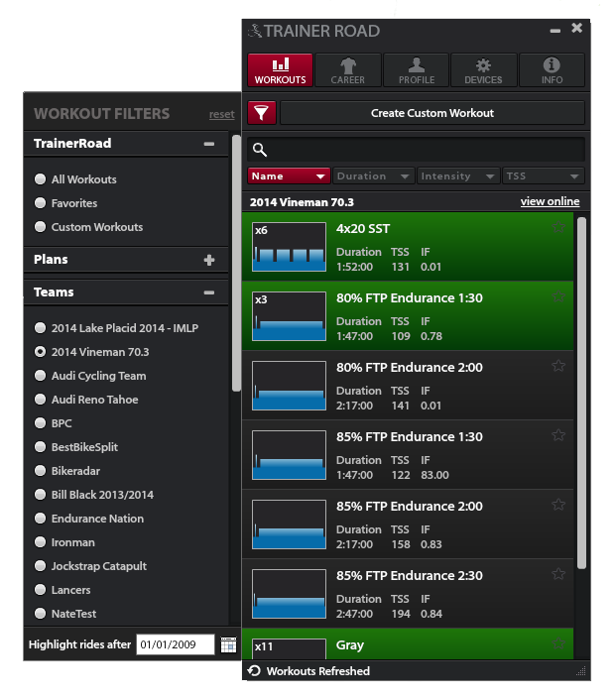Open the TSS sort dropdown
Image resolution: width=616 pixels, height=698 pixels.
543,175
